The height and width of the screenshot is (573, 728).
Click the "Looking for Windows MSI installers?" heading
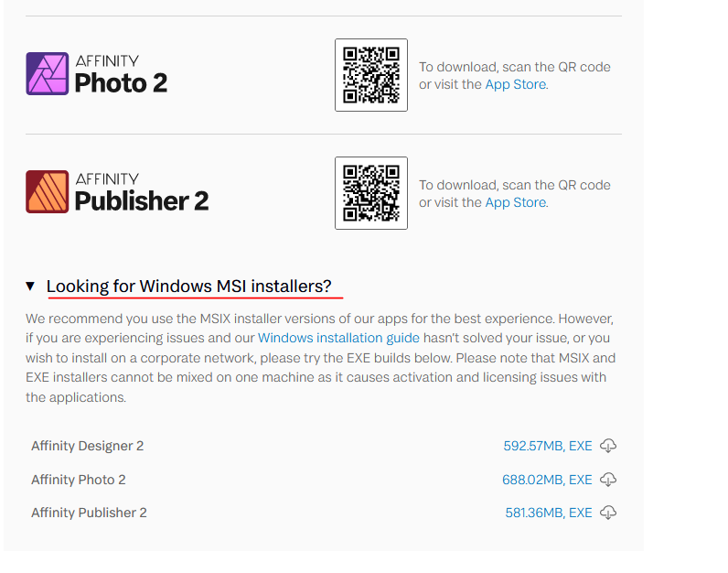coord(189,286)
